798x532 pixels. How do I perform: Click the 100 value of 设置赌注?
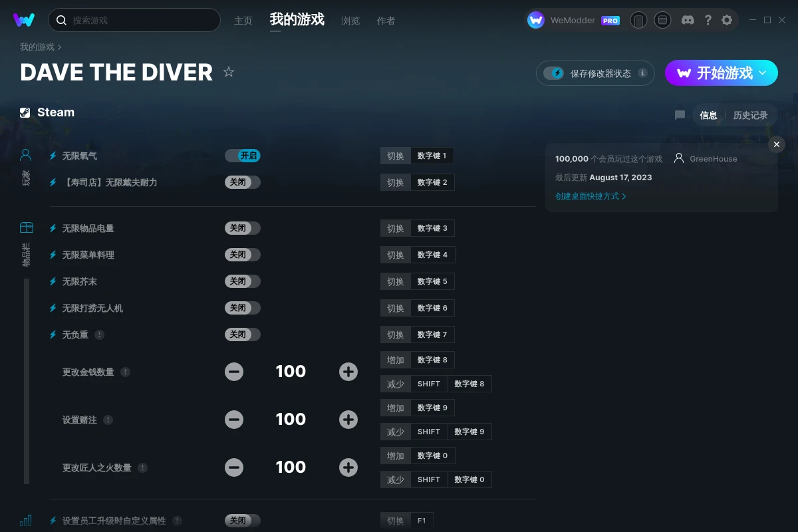[291, 420]
